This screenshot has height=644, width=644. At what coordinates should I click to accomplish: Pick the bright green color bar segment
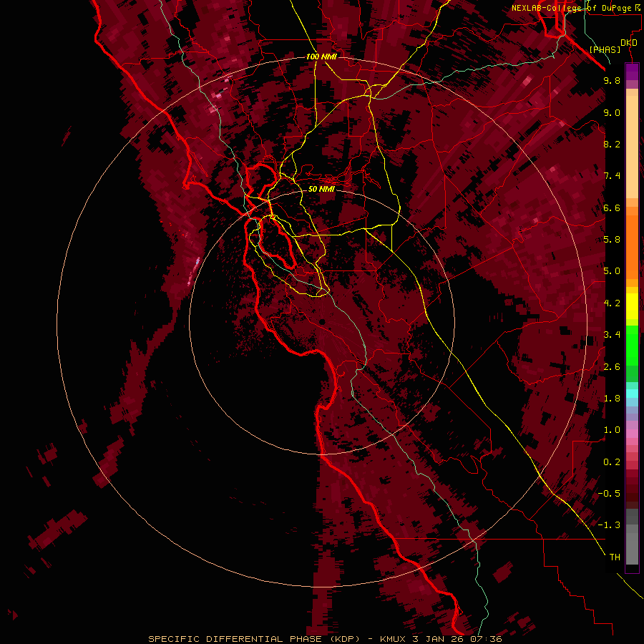coord(632,345)
